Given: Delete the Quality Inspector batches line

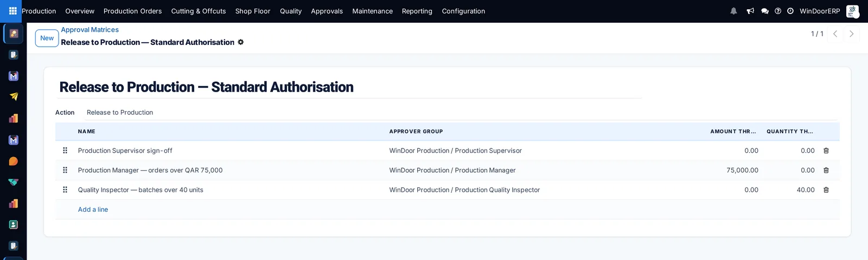Looking at the screenshot, I should click(x=826, y=190).
